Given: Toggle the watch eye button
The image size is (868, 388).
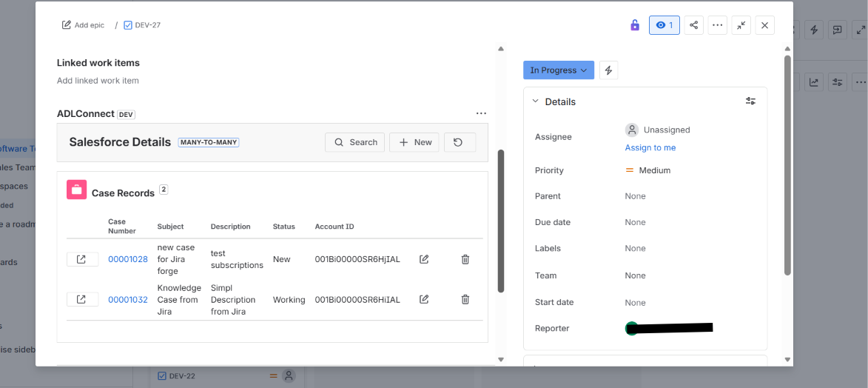Looking at the screenshot, I should point(665,25).
